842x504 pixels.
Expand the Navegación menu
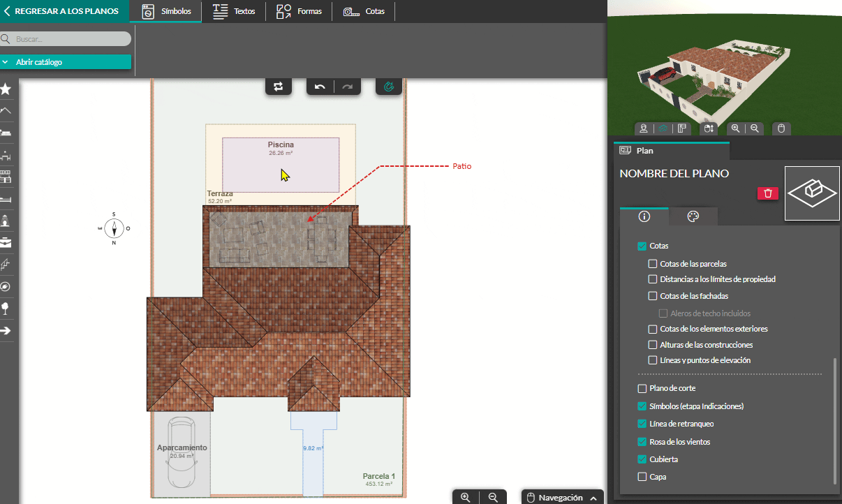coord(563,497)
